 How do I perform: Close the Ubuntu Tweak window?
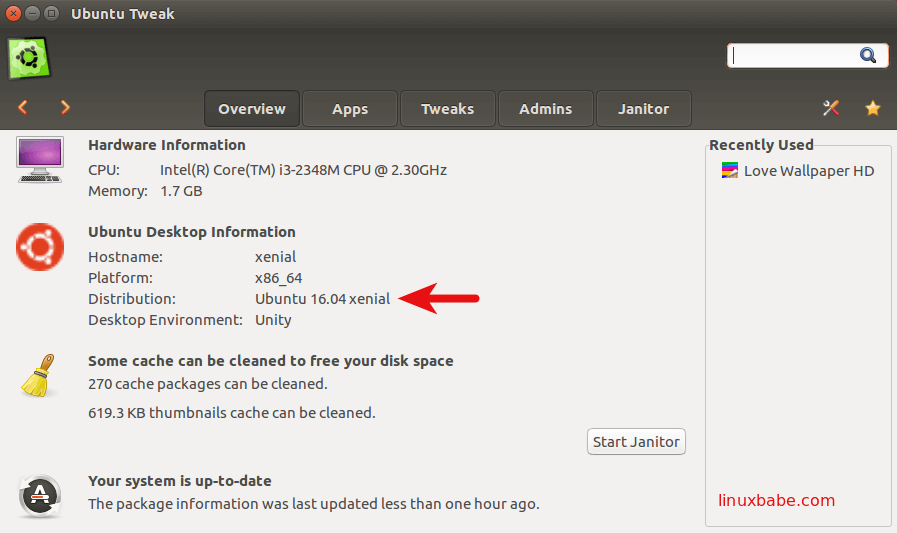click(x=14, y=14)
